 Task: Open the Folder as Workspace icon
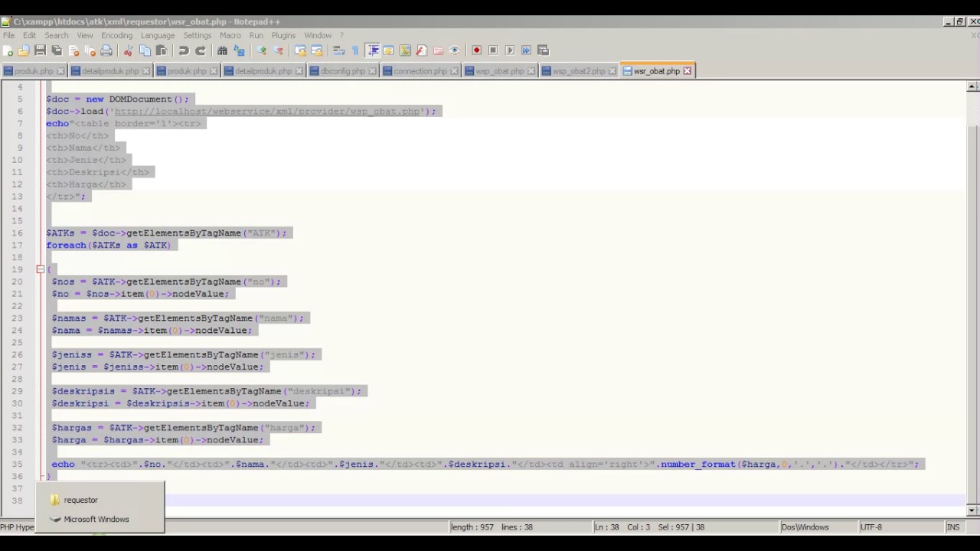438,51
